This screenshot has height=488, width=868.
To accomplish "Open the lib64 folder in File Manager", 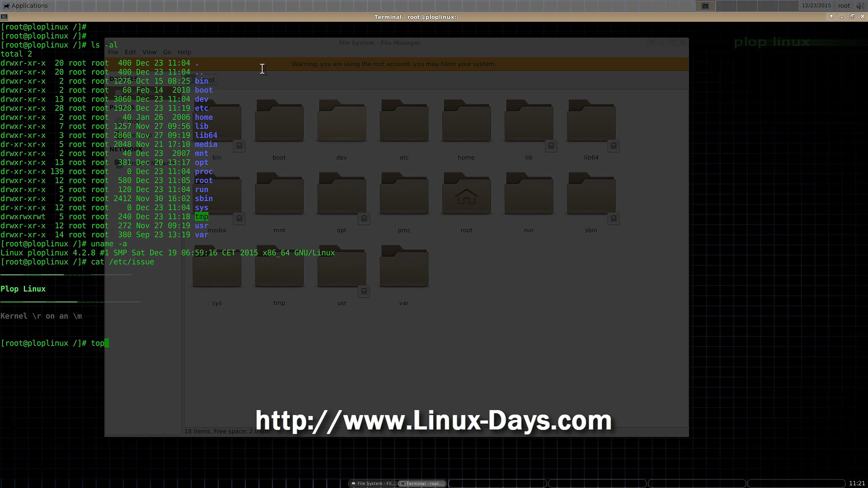I will (x=591, y=121).
